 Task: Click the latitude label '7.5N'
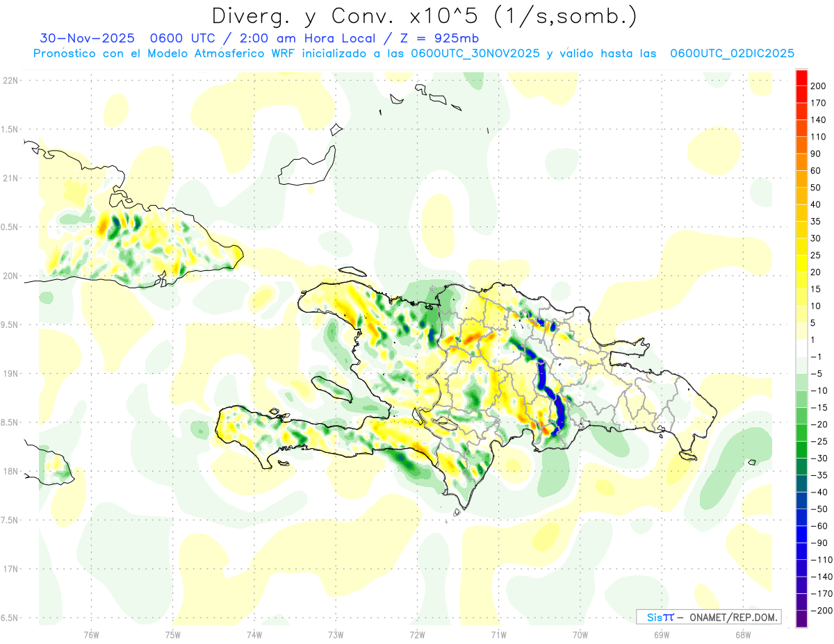9,520
